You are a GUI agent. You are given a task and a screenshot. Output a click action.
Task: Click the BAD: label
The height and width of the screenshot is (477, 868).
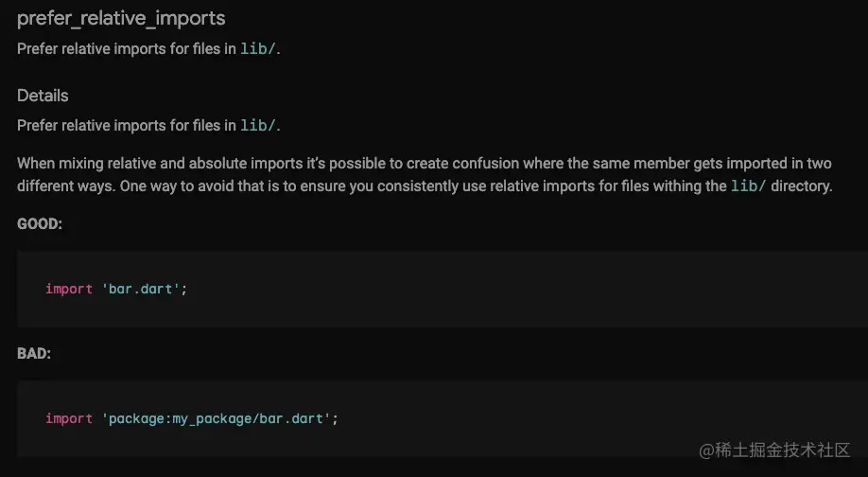pos(34,353)
